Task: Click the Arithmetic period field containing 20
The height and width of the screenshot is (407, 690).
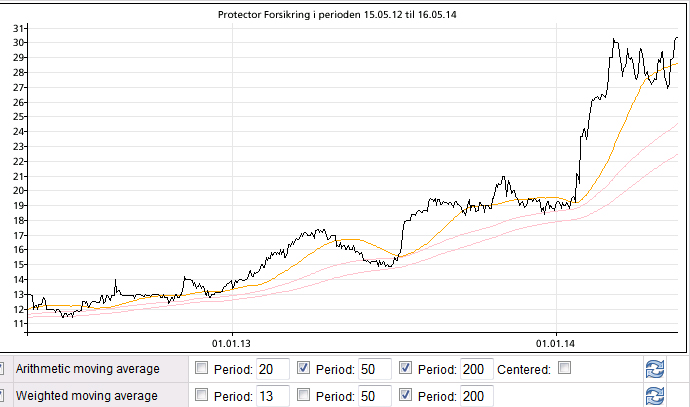Action: click(272, 370)
